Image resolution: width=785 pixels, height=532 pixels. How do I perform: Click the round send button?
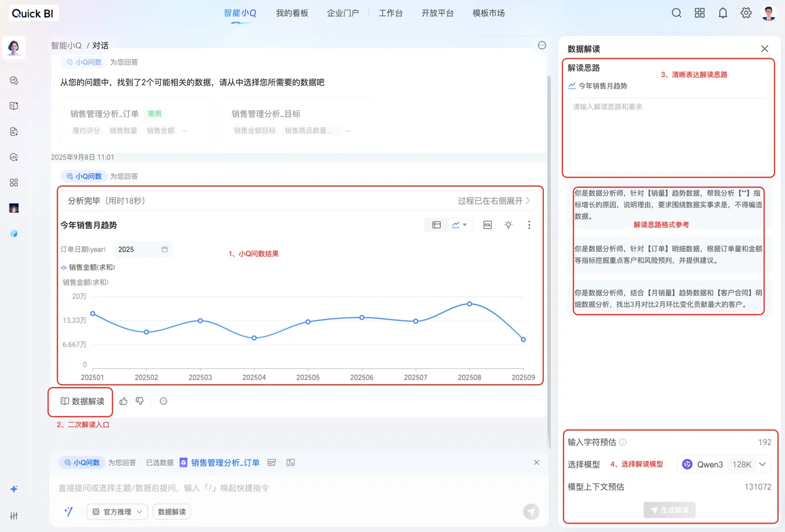click(531, 511)
